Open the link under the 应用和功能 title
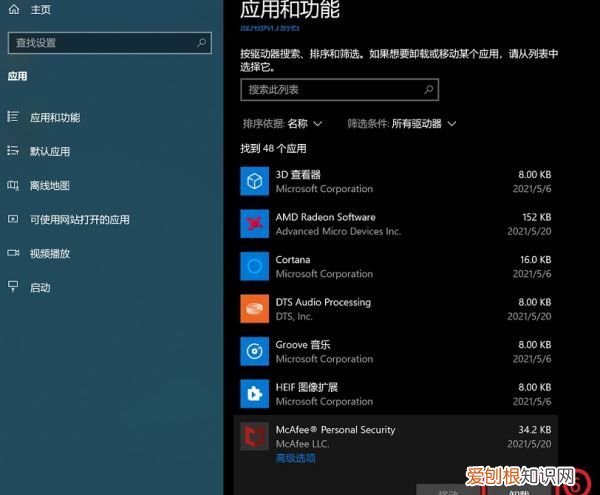 point(270,28)
